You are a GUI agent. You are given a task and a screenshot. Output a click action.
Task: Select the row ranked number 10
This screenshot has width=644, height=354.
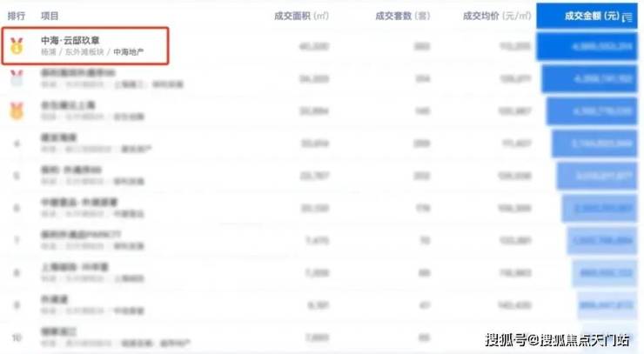[x=319, y=337]
